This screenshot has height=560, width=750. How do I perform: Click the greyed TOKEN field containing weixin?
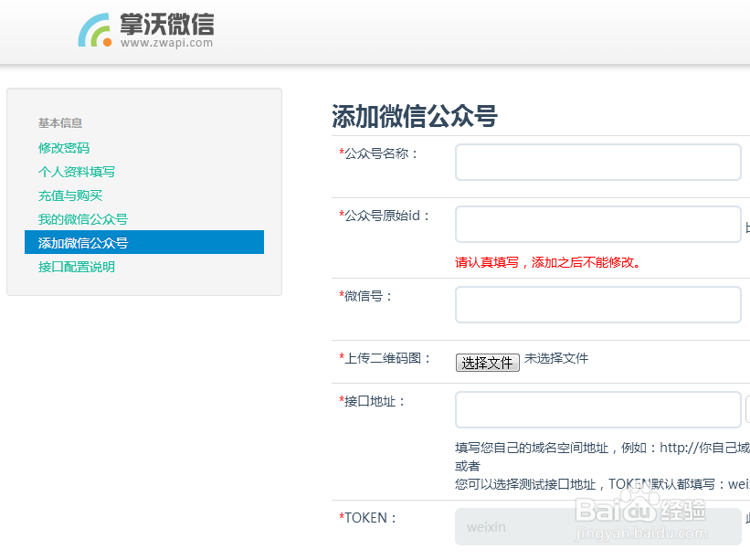[x=597, y=527]
